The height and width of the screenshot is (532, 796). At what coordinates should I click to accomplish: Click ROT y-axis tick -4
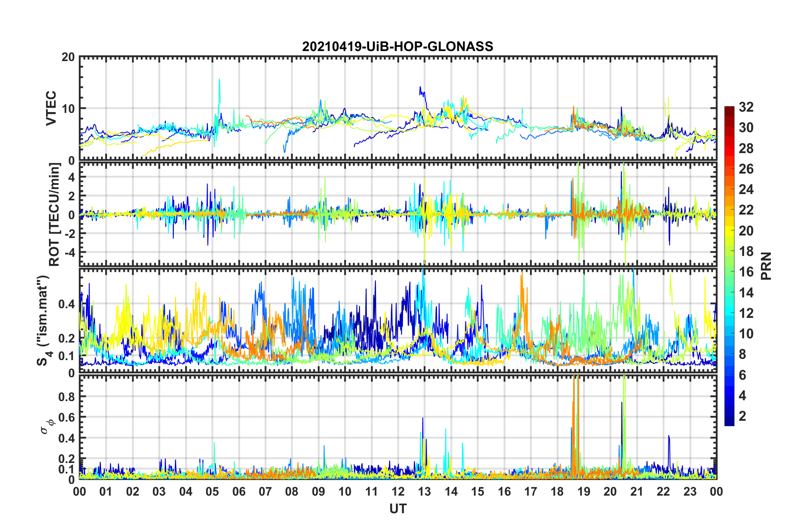point(69,253)
